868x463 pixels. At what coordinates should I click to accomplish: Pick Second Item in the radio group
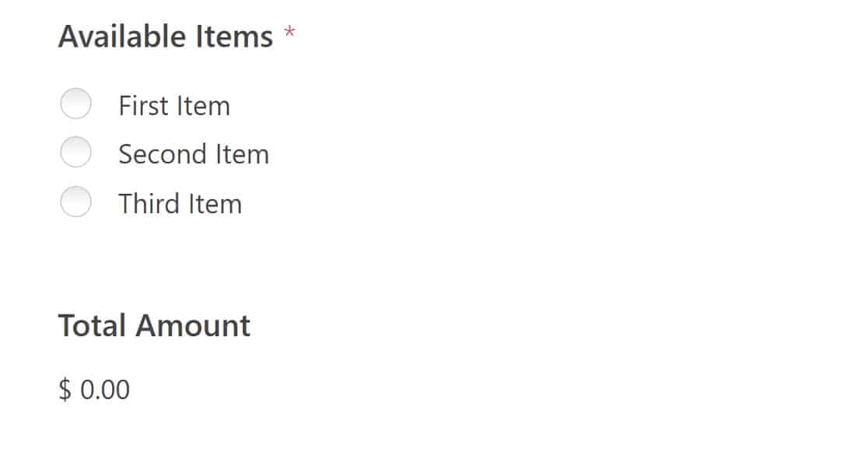click(x=75, y=153)
